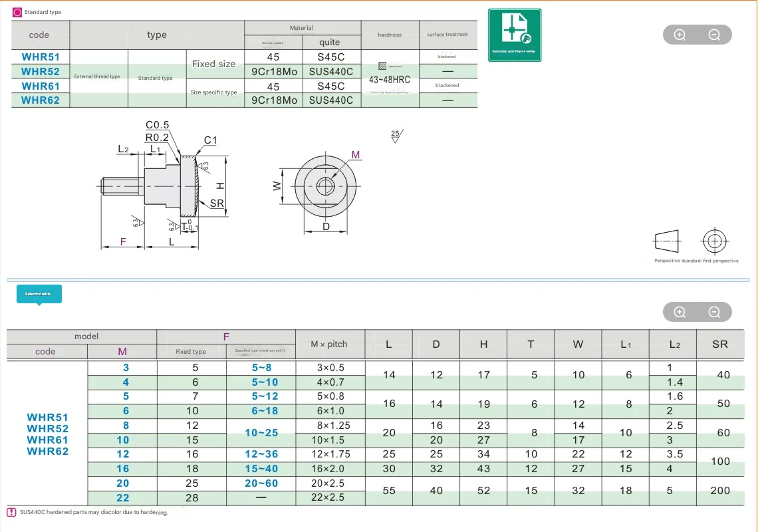Open the Selection table tab

[x=39, y=294]
